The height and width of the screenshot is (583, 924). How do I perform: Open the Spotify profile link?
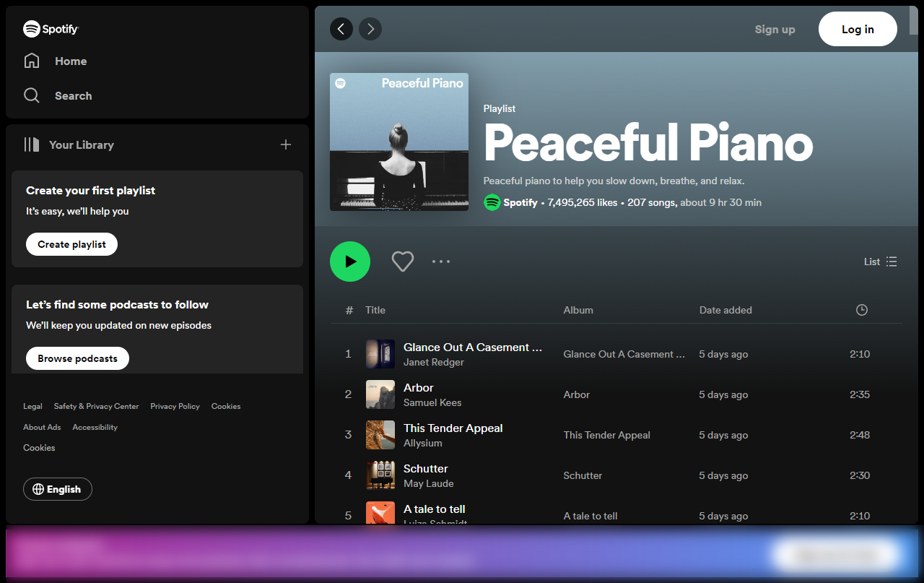click(520, 202)
